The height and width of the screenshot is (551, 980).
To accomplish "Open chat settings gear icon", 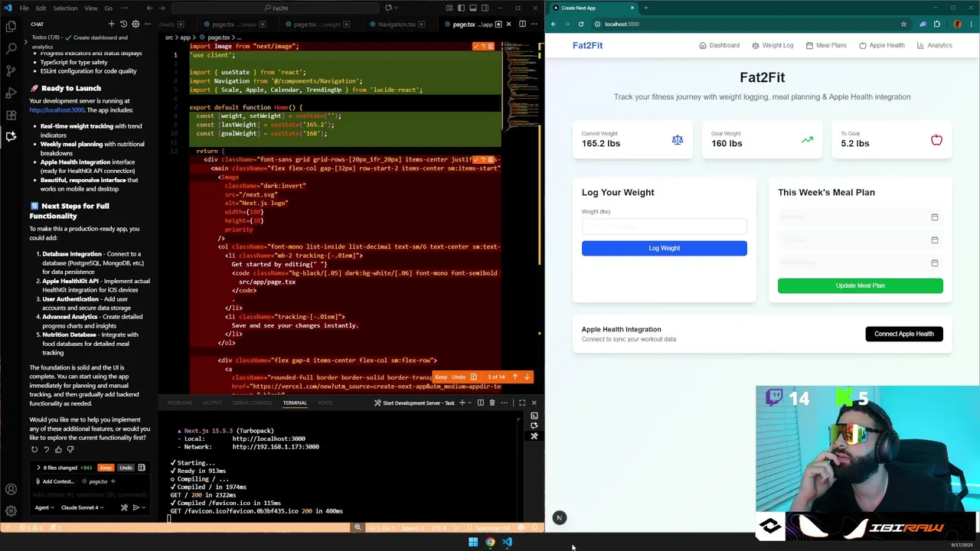I will [x=136, y=24].
